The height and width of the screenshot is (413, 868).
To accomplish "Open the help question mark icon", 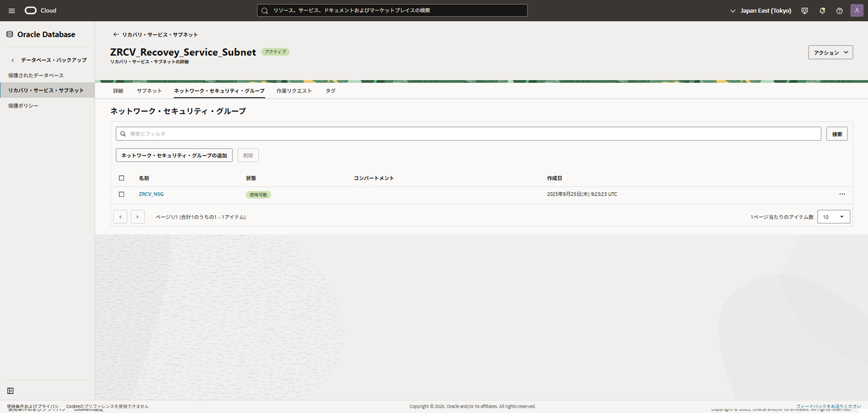I will click(x=839, y=10).
